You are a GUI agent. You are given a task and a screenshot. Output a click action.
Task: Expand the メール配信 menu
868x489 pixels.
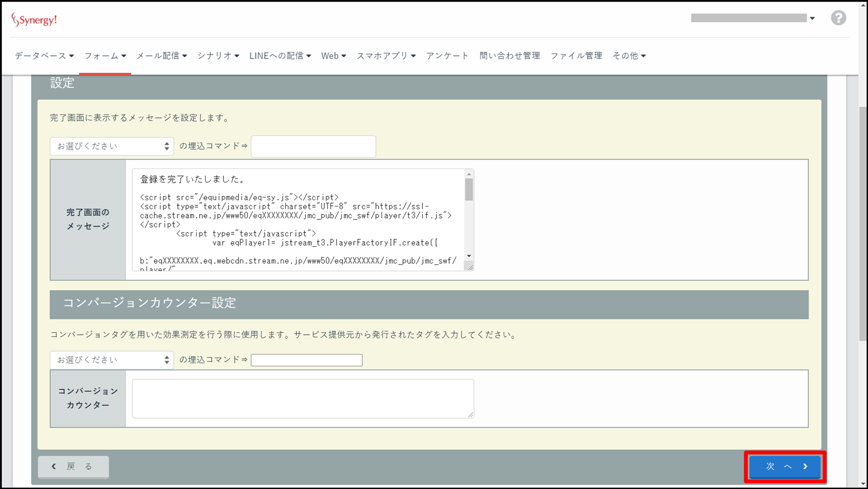point(162,56)
